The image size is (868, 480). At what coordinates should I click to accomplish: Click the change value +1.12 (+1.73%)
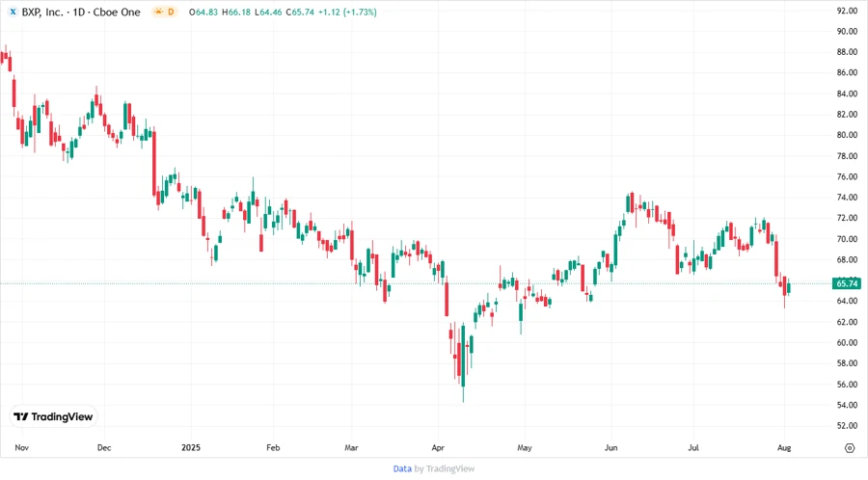(x=347, y=13)
